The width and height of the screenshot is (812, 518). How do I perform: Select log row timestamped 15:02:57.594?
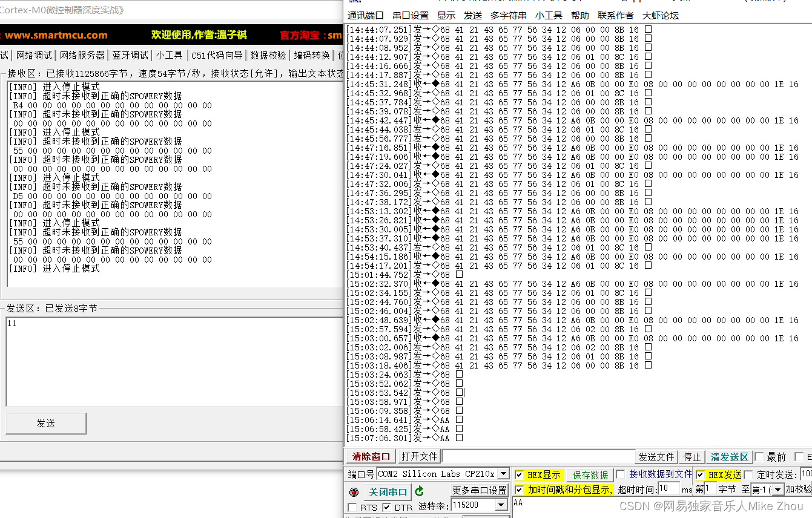click(498, 329)
